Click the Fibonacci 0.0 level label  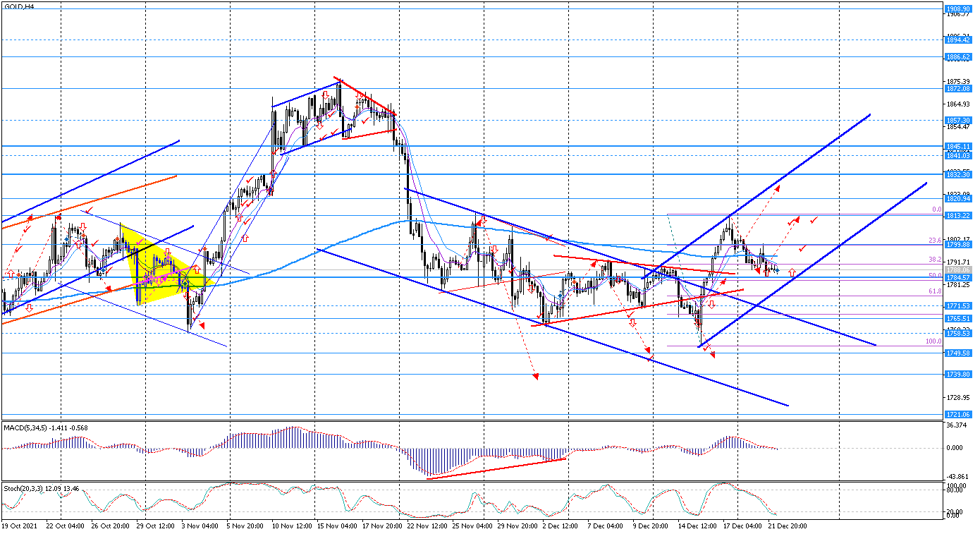point(937,210)
